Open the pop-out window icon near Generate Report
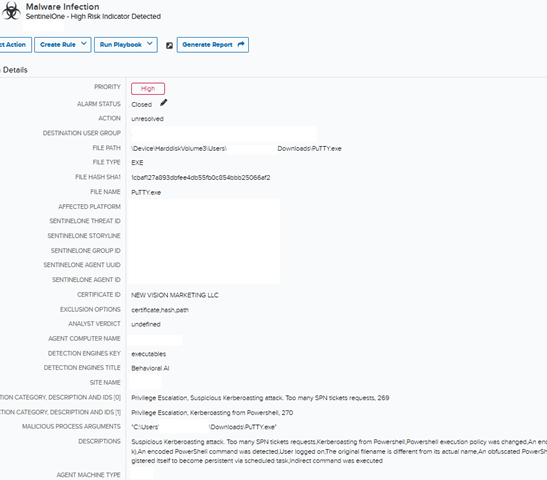 click(x=169, y=45)
